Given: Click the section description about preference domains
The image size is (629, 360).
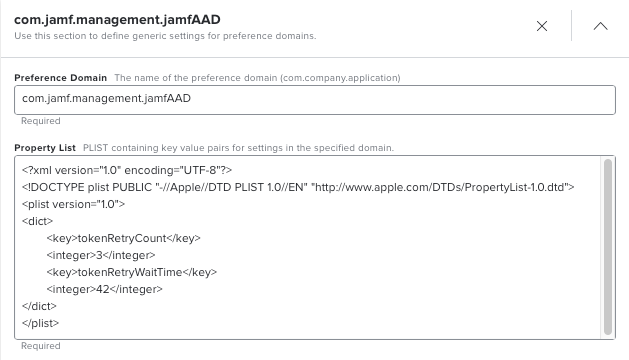Looking at the screenshot, I should [165, 36].
